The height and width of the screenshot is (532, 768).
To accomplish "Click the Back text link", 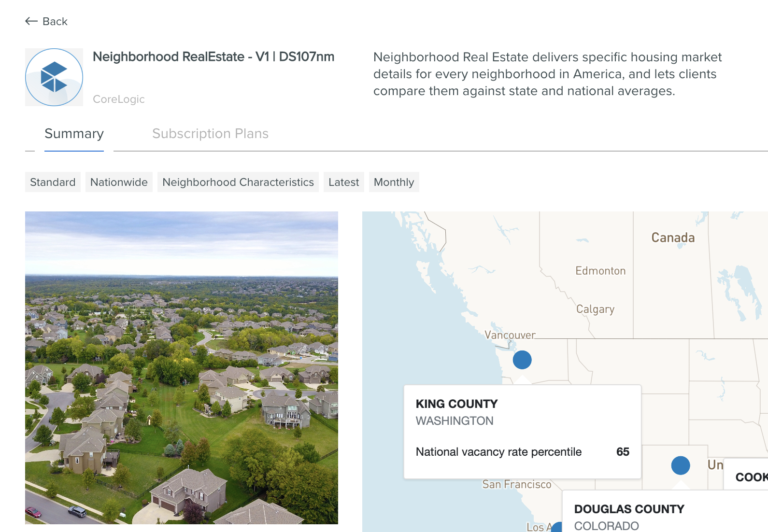I will [55, 21].
